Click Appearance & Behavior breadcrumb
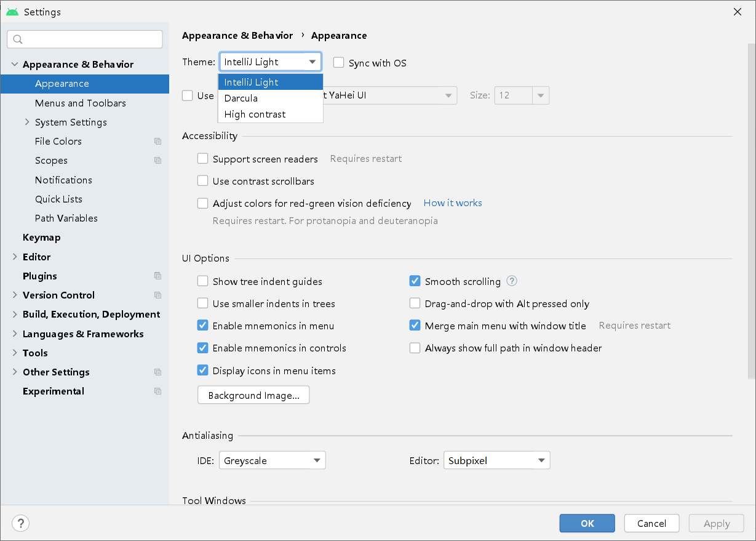This screenshot has height=541, width=756. (237, 36)
